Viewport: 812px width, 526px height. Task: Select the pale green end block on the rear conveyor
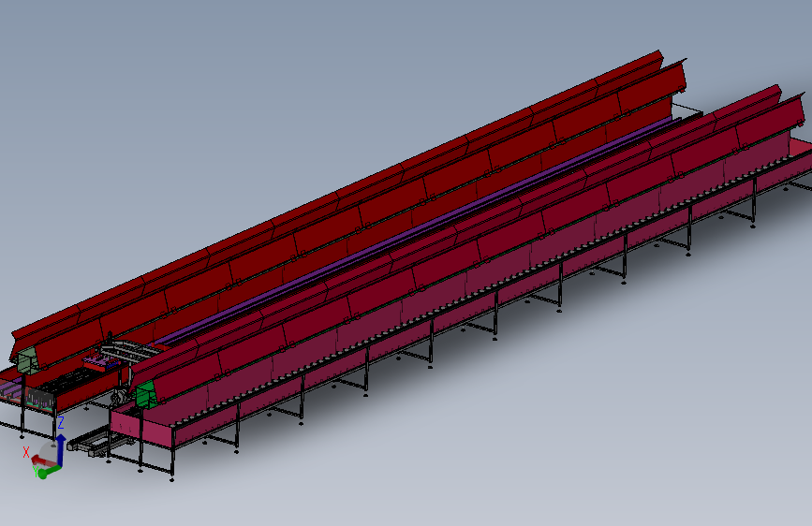point(28,359)
